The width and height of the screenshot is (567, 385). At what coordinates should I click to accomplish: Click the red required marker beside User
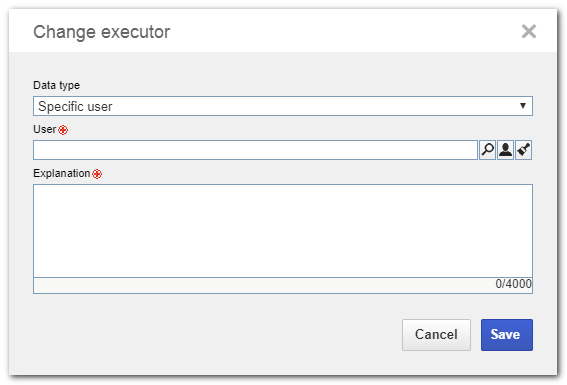63,130
